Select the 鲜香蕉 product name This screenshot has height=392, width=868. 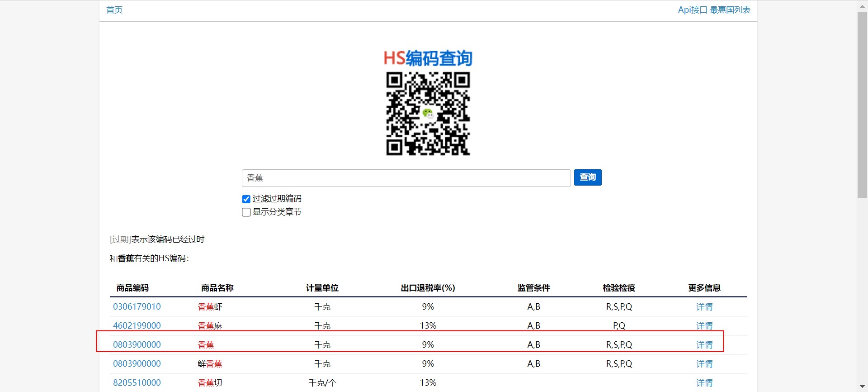click(x=210, y=364)
